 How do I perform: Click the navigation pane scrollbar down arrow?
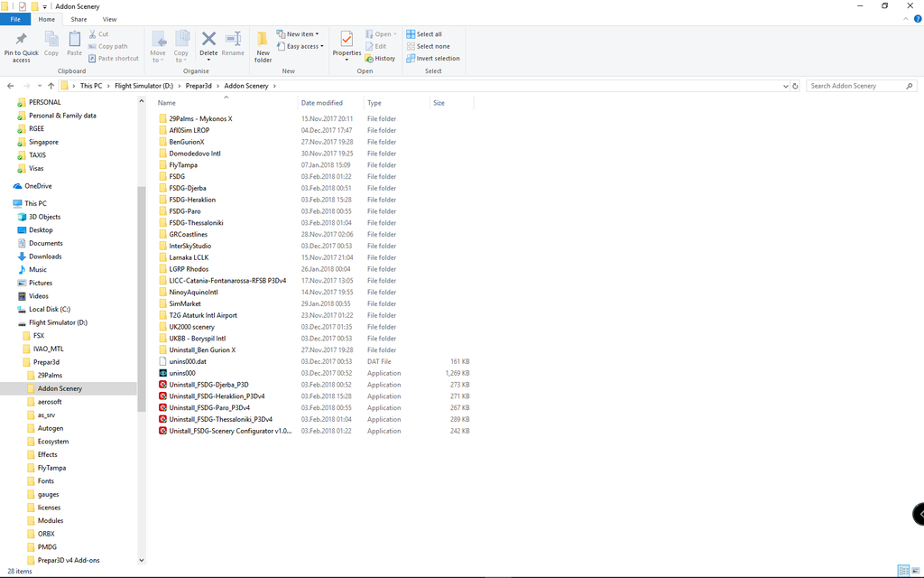click(x=142, y=560)
